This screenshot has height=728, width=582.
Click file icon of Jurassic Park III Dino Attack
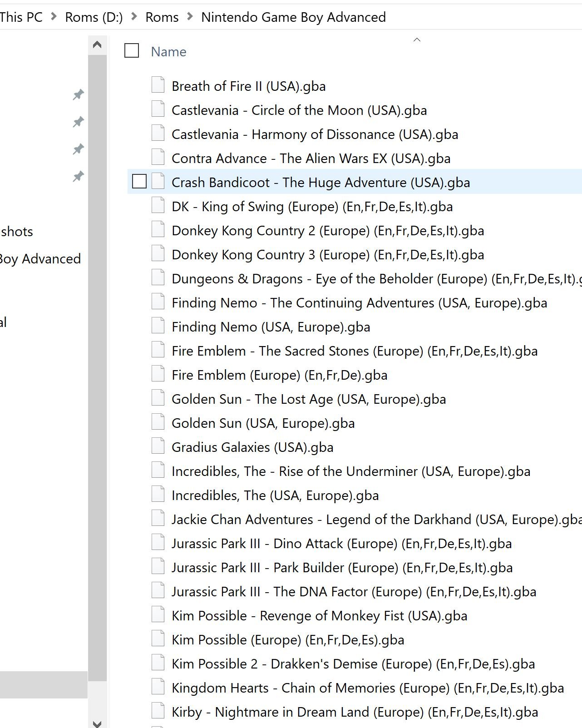tap(158, 542)
